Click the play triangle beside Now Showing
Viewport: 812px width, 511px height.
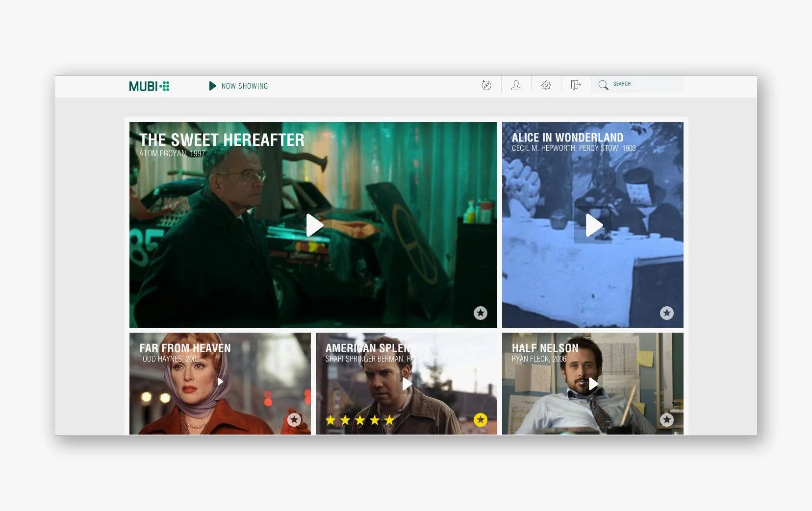pyautogui.click(x=212, y=86)
